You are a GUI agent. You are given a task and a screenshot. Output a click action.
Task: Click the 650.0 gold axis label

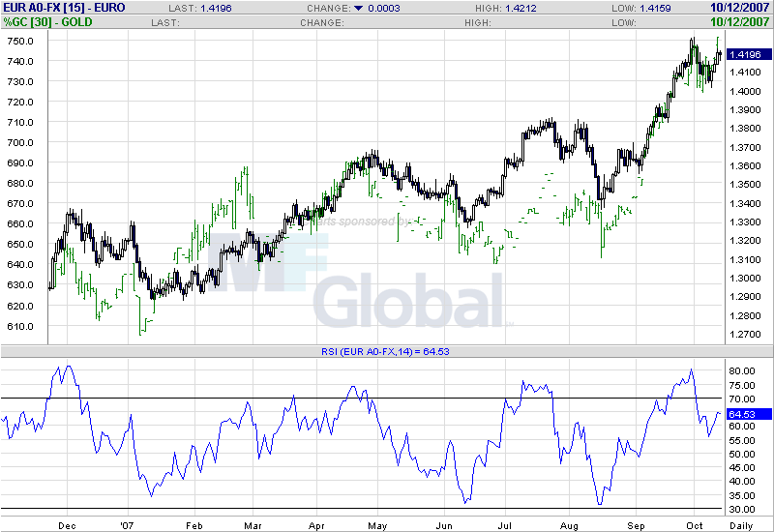(x=20, y=245)
